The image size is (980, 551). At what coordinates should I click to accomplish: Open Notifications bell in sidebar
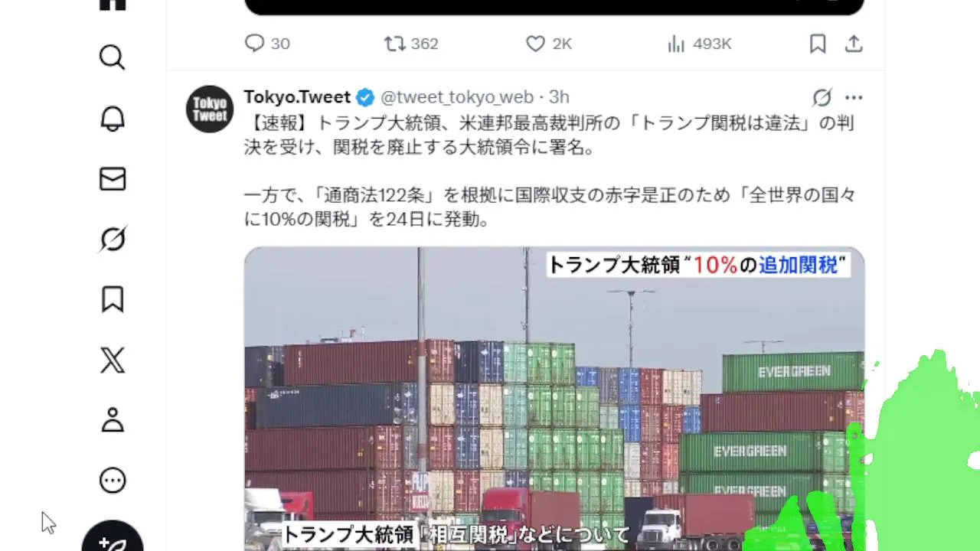113,118
